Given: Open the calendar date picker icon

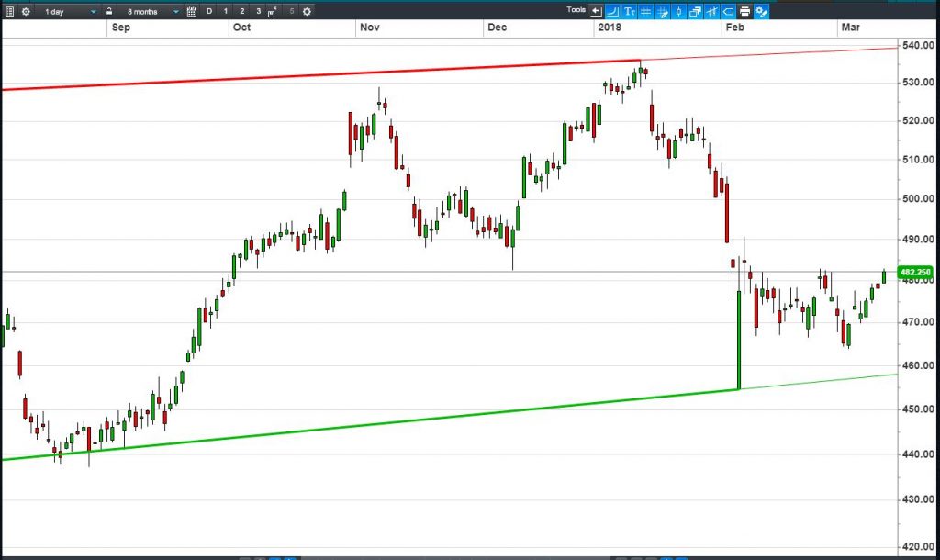Looking at the screenshot, I should coord(192,11).
